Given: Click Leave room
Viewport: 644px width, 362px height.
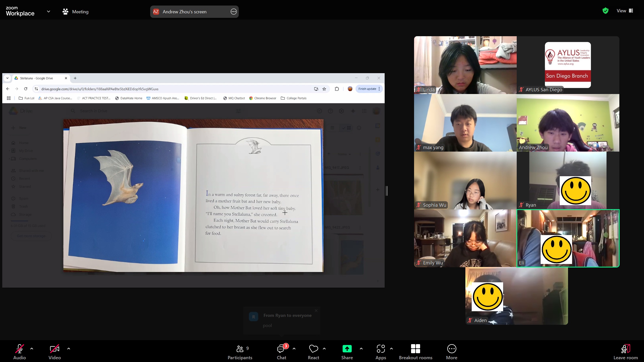Looking at the screenshot, I should (x=626, y=352).
